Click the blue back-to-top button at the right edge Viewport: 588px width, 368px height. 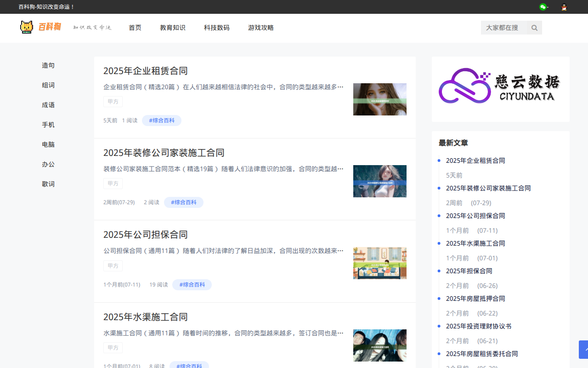point(583,350)
